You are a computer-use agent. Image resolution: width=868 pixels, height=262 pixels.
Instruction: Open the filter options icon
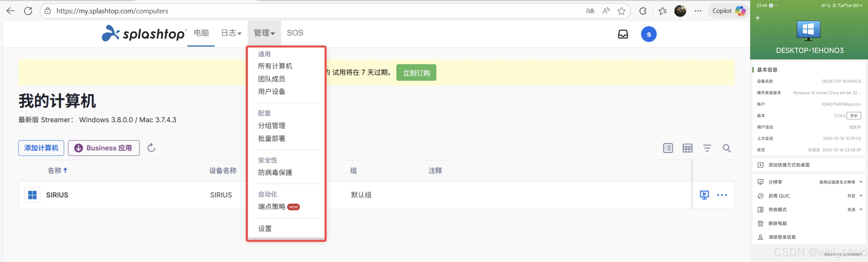(x=707, y=148)
